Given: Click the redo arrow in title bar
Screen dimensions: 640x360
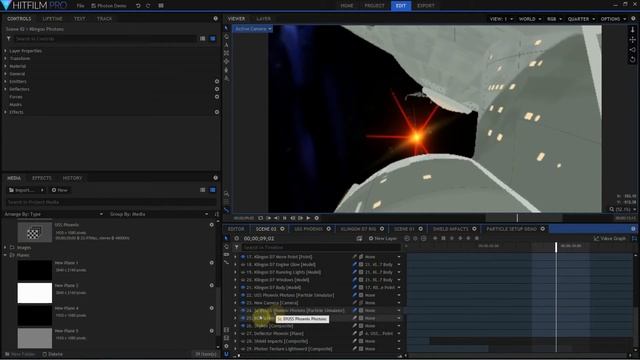Looking at the screenshot, I should pyautogui.click(x=148, y=6).
